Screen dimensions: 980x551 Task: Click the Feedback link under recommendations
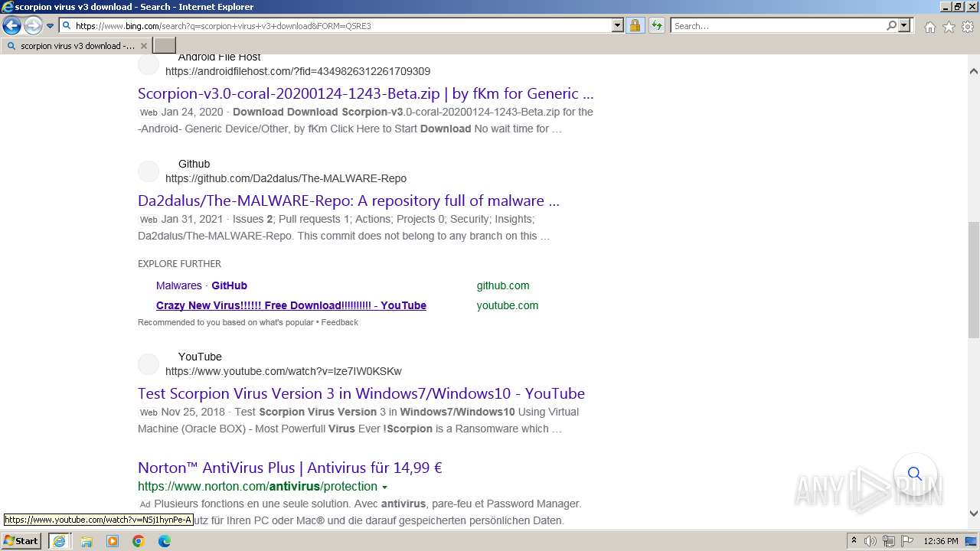tap(340, 322)
